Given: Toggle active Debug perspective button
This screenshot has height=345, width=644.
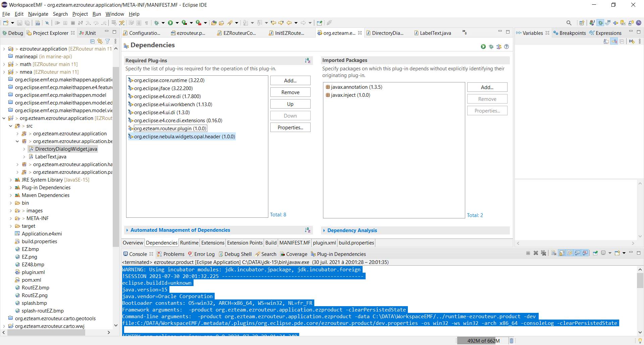Looking at the screenshot, I should tap(600, 23).
